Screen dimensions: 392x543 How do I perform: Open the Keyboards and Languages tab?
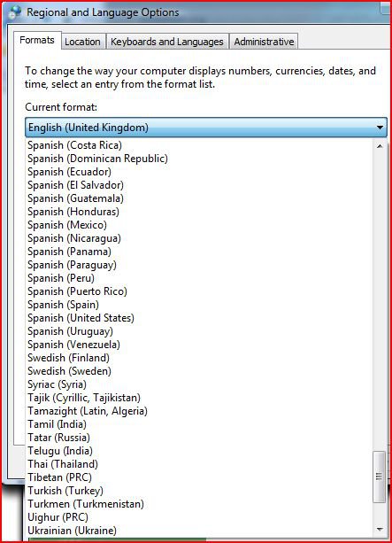tap(166, 42)
